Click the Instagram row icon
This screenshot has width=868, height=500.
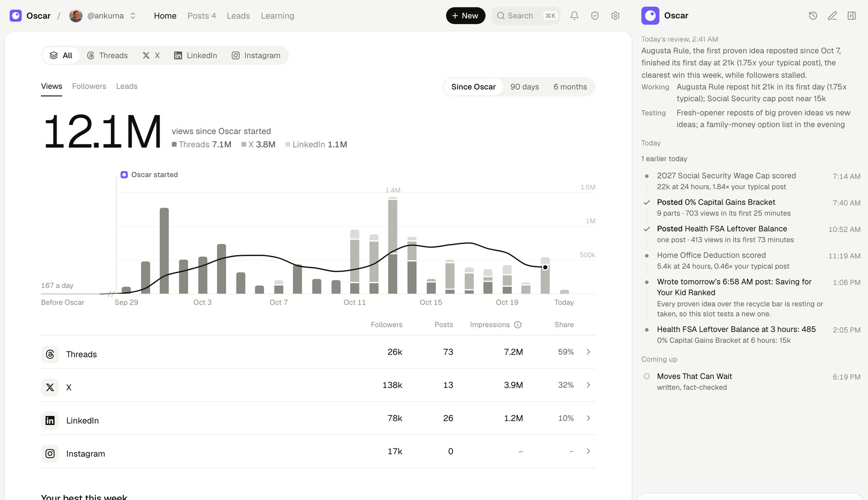[50, 454]
